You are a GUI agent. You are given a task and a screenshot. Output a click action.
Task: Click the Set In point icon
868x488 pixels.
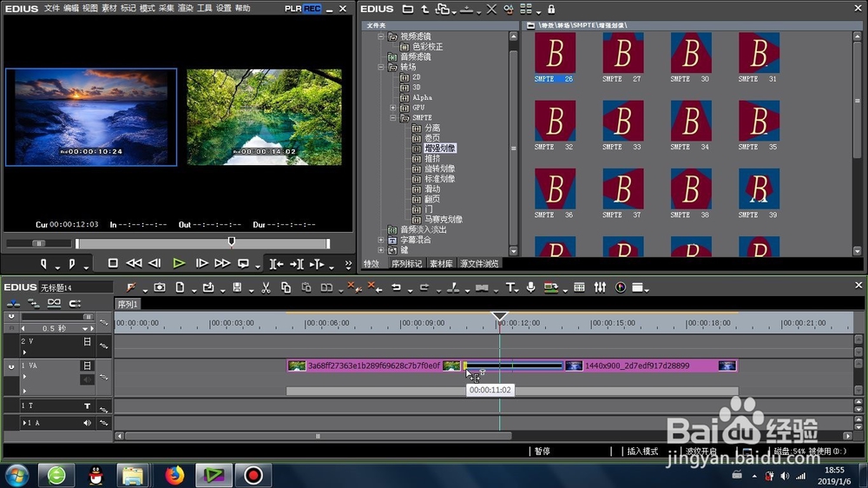43,264
